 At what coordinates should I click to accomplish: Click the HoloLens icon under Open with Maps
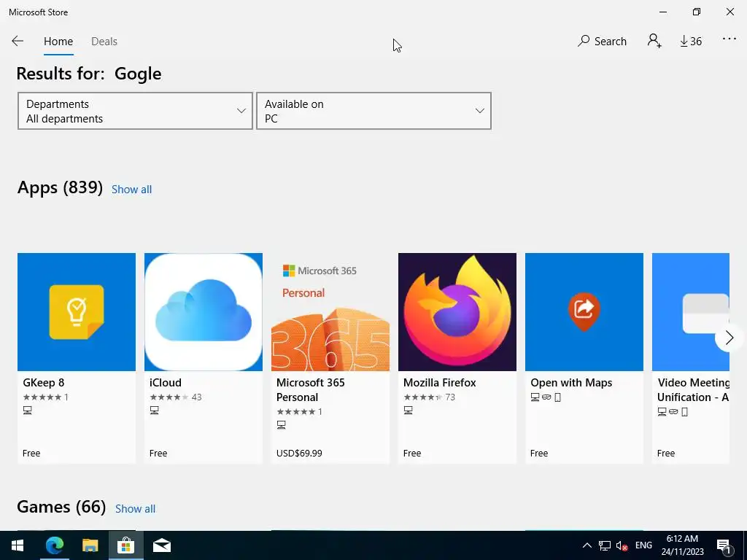546,397
